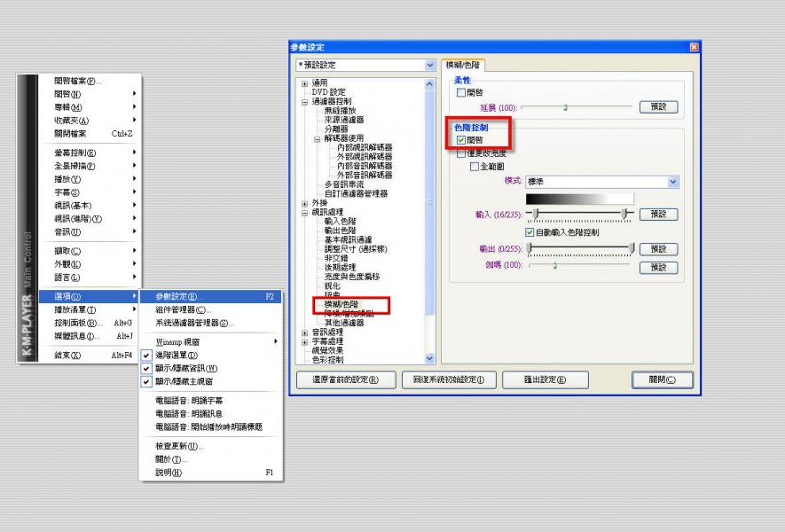Expand the 通用 tree node

pos(304,83)
